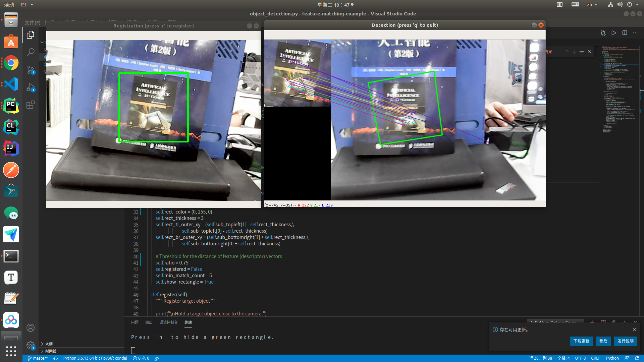Open changes compare icon in editor toolbar
644x362 pixels.
coord(603,33)
